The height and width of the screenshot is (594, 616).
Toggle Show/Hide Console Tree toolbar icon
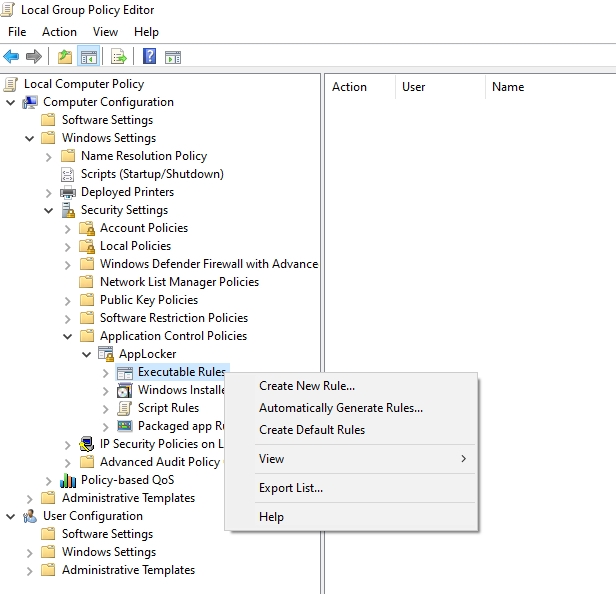(x=89, y=56)
